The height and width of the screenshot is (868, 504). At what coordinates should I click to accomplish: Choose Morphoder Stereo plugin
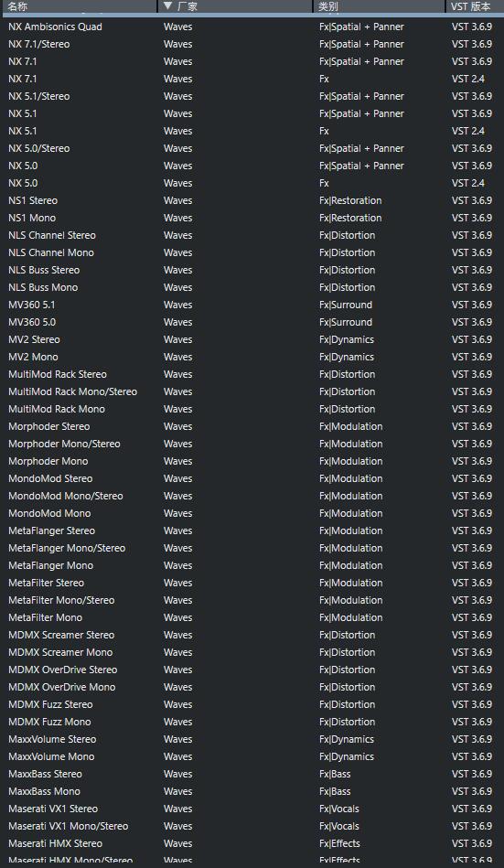click(x=252, y=426)
